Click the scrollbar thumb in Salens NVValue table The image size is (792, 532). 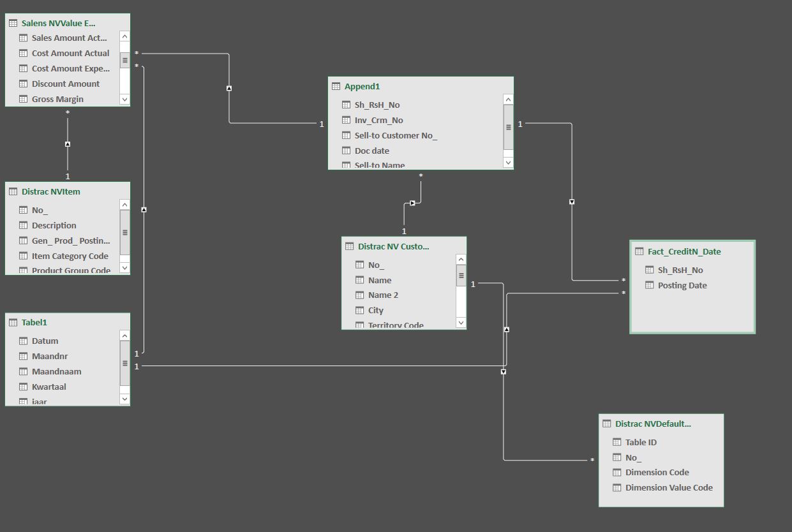(124, 61)
